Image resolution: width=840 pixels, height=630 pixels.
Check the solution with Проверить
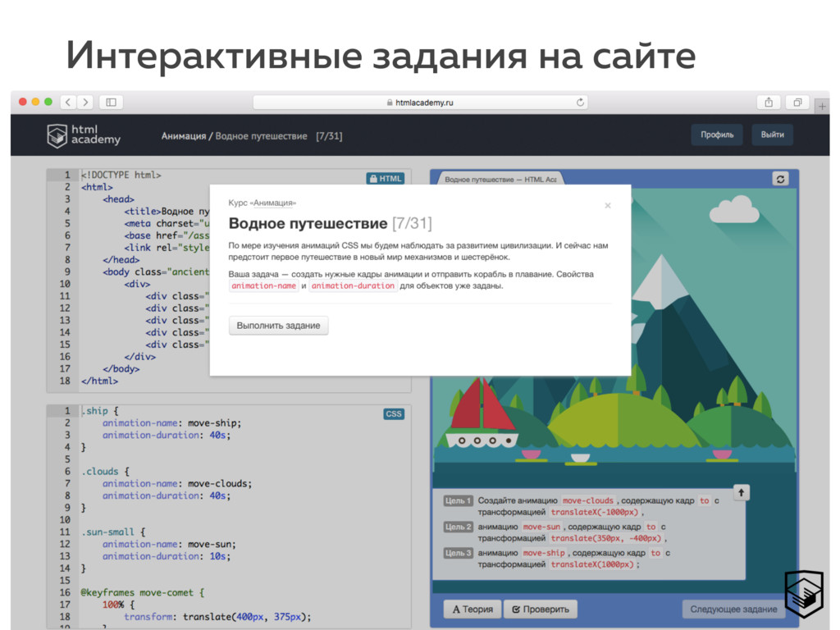click(540, 609)
